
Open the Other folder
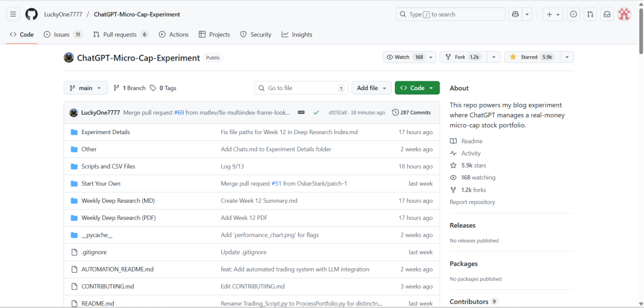coord(89,149)
